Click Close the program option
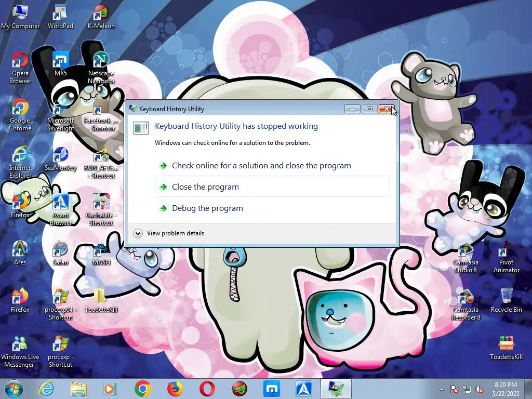 click(272, 187)
